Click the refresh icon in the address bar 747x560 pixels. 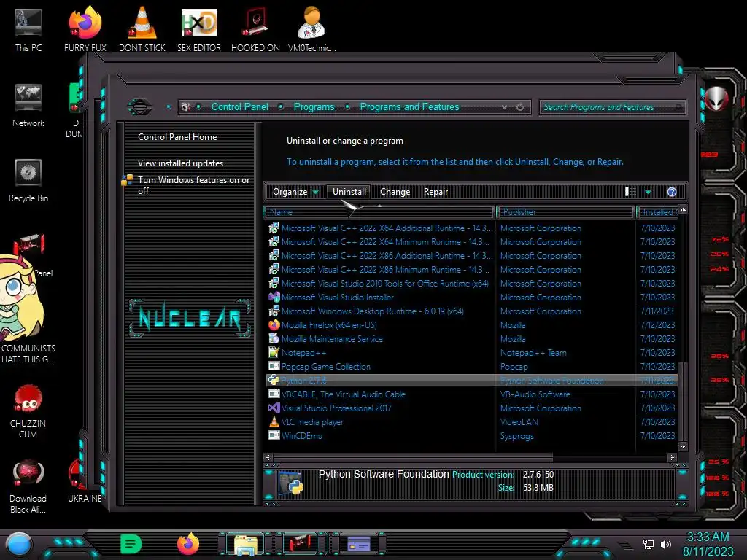[520, 107]
